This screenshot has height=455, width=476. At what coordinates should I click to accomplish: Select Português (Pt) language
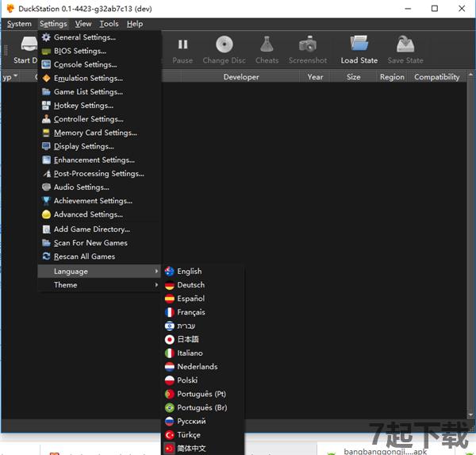click(x=204, y=394)
